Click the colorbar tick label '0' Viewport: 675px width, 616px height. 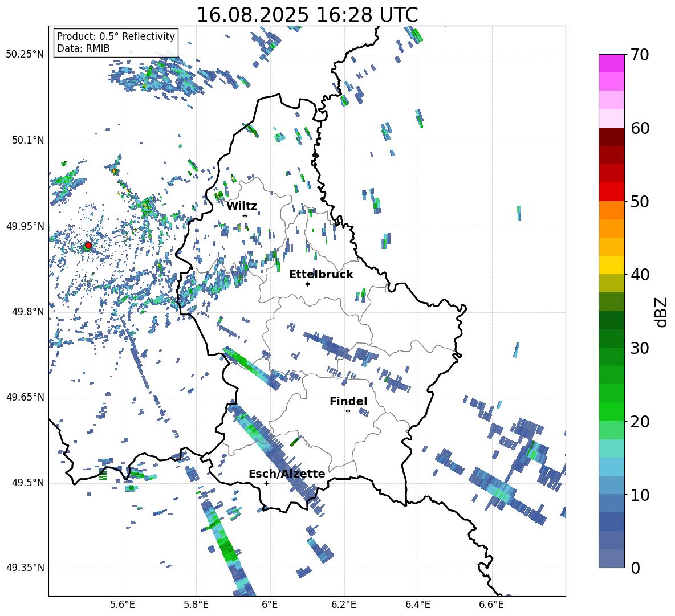[636, 568]
